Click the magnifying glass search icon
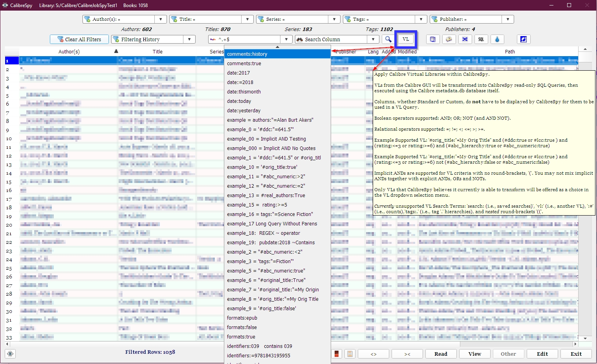The height and width of the screenshot is (364, 597). click(x=388, y=39)
